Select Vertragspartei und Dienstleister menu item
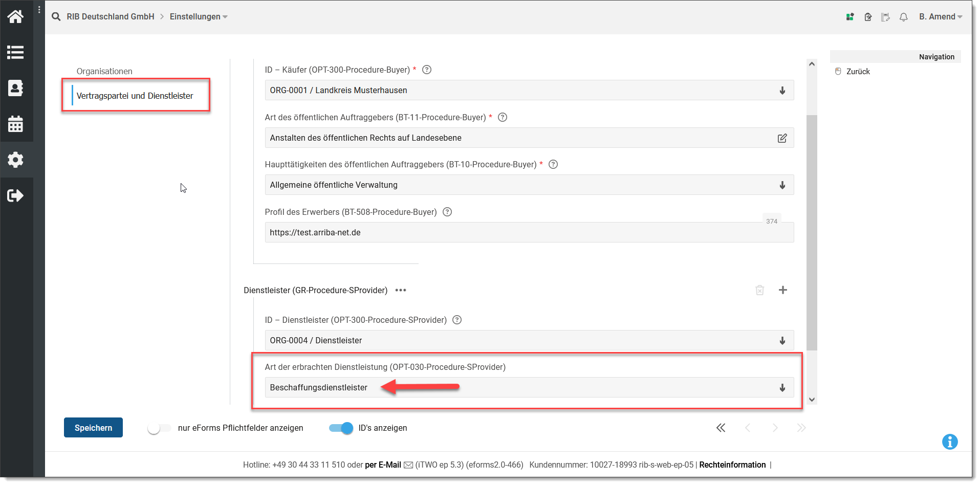 [x=135, y=96]
